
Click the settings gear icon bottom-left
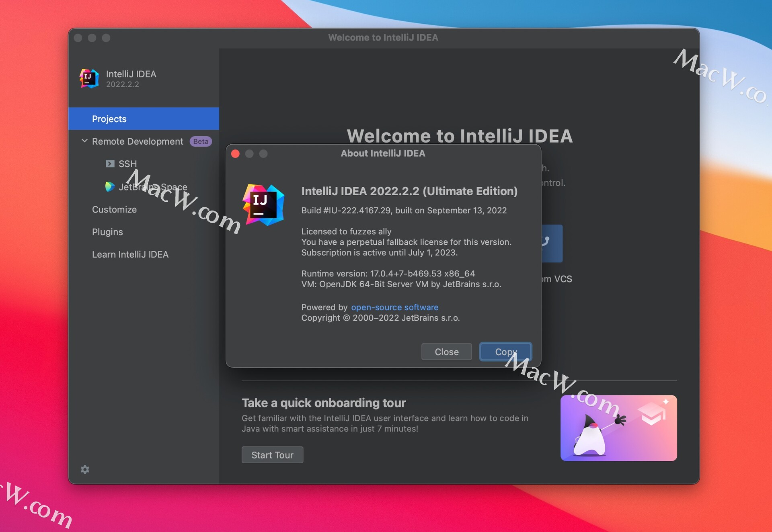point(85,469)
